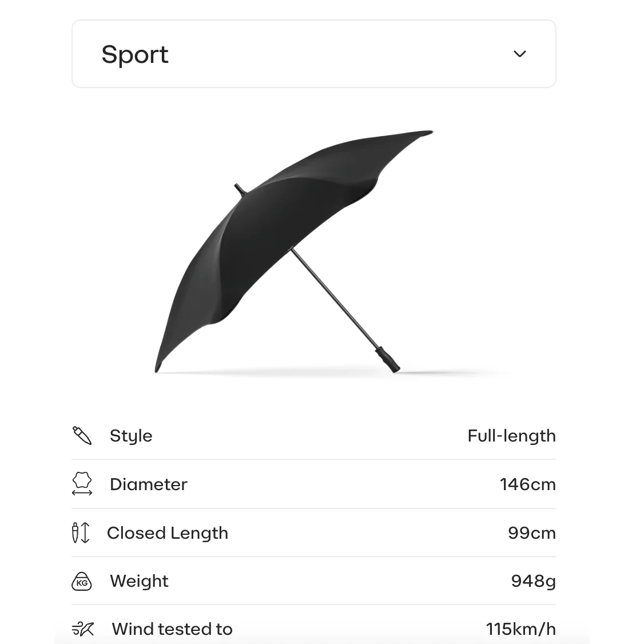Click the Wind tested to label
Viewport: 644px width, 644px height.
coord(172,629)
